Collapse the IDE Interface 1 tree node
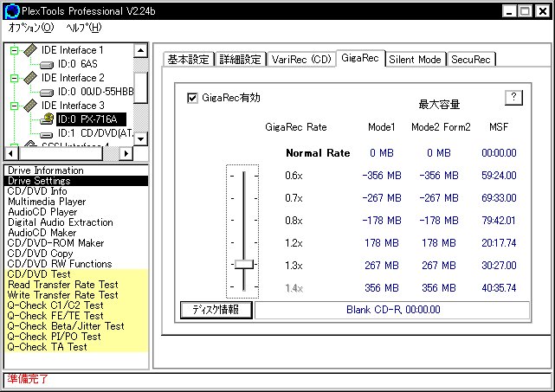The height and width of the screenshot is (392, 555). pyautogui.click(x=14, y=50)
